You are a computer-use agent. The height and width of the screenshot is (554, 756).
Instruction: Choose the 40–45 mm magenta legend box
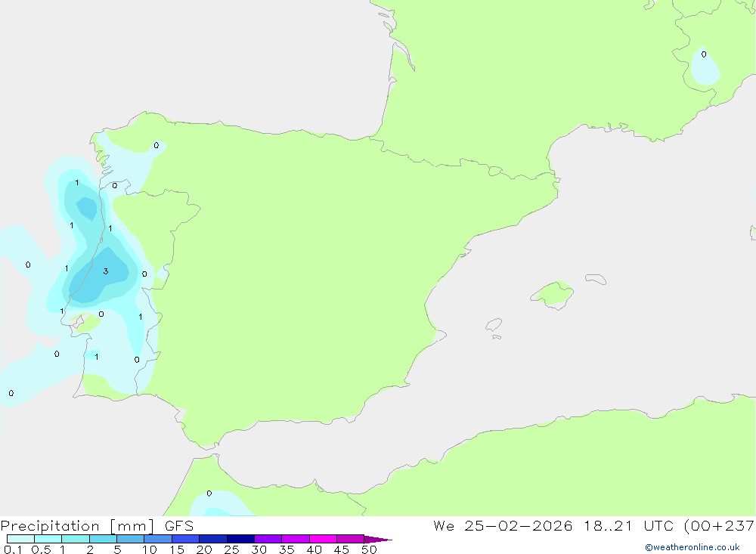click(x=323, y=539)
